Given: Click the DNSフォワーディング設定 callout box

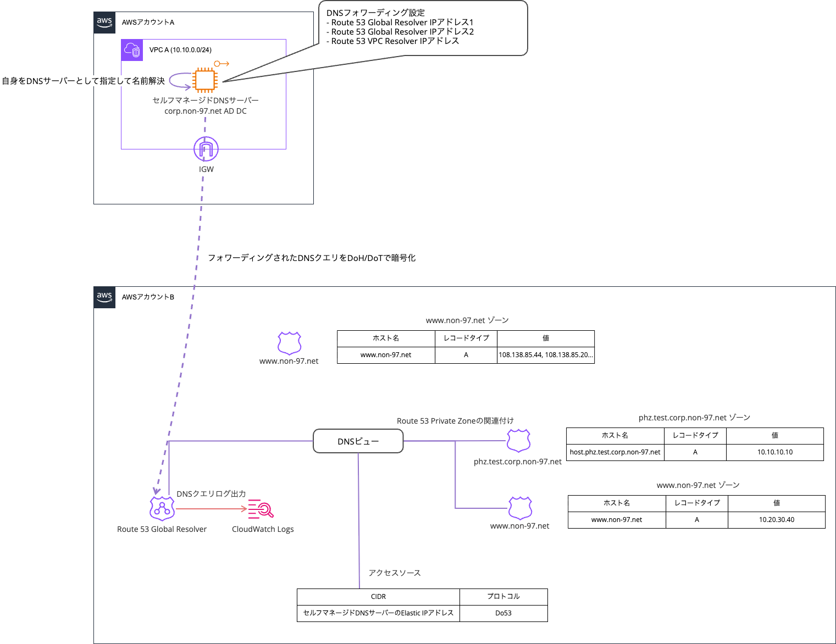Looking at the screenshot, I should pyautogui.click(x=423, y=27).
